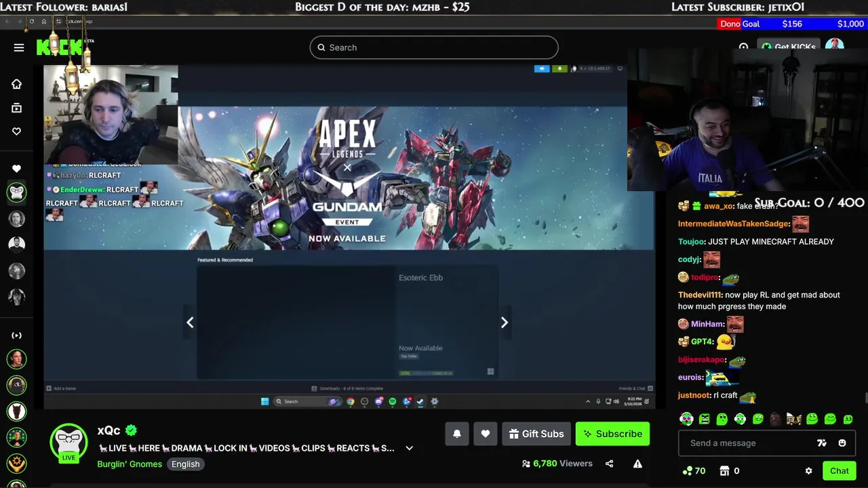Click the xQc verified badge
Image resolution: width=868 pixels, height=488 pixels.
pyautogui.click(x=131, y=430)
